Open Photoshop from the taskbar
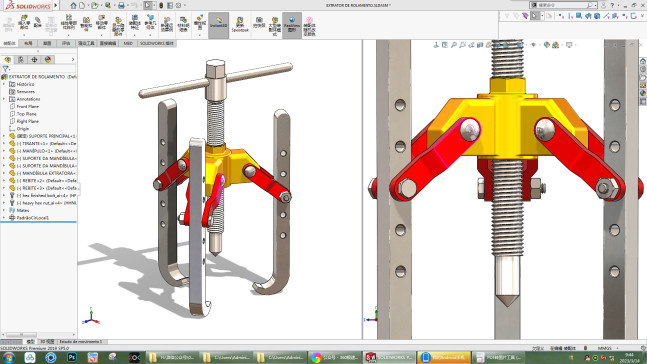Viewport: 647px width, 364px height. (x=72, y=357)
